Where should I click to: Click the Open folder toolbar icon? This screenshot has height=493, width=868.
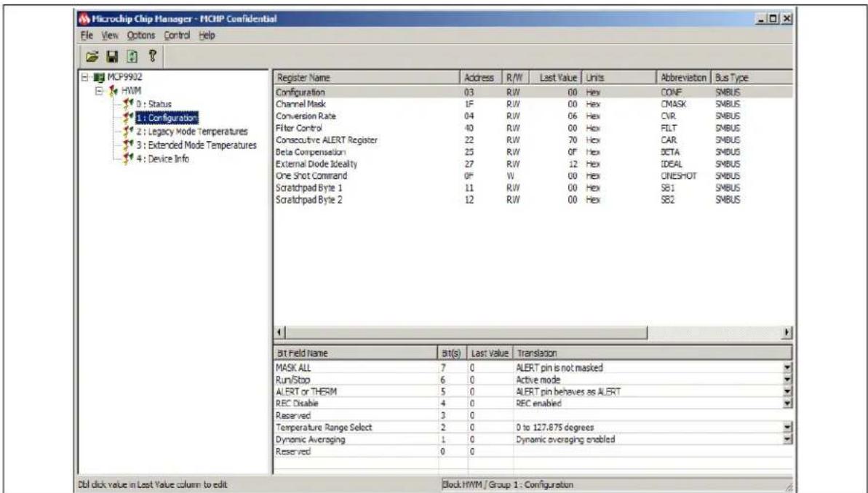click(92, 56)
